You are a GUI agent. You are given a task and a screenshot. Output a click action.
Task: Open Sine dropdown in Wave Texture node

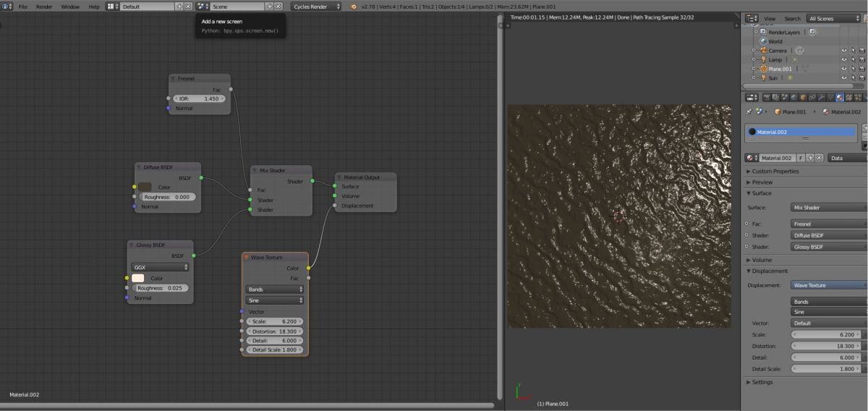(x=275, y=300)
